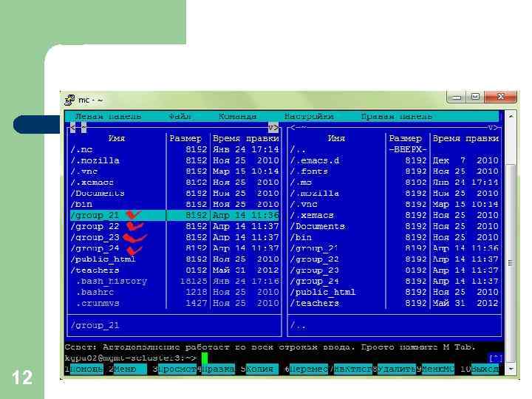Select /.. parent entry in right panel

[395, 149]
